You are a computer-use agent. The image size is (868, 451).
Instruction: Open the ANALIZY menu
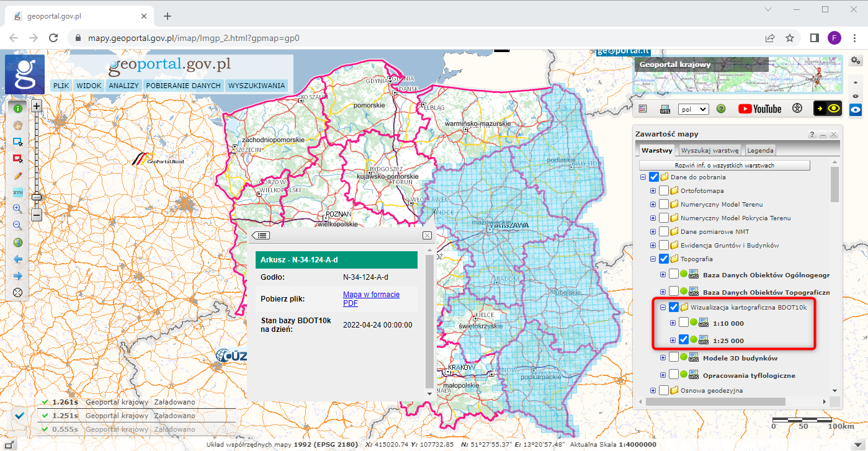pos(124,86)
